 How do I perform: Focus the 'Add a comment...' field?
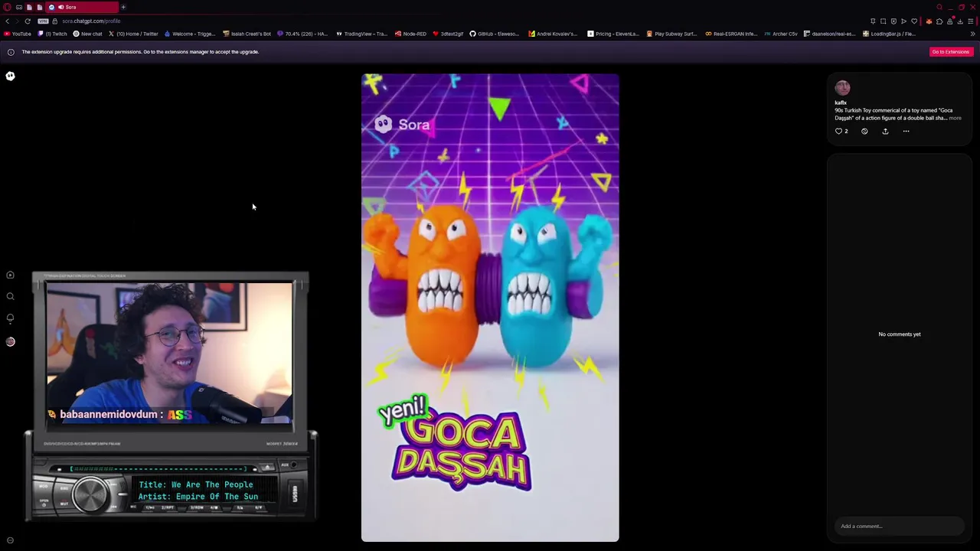point(899,526)
